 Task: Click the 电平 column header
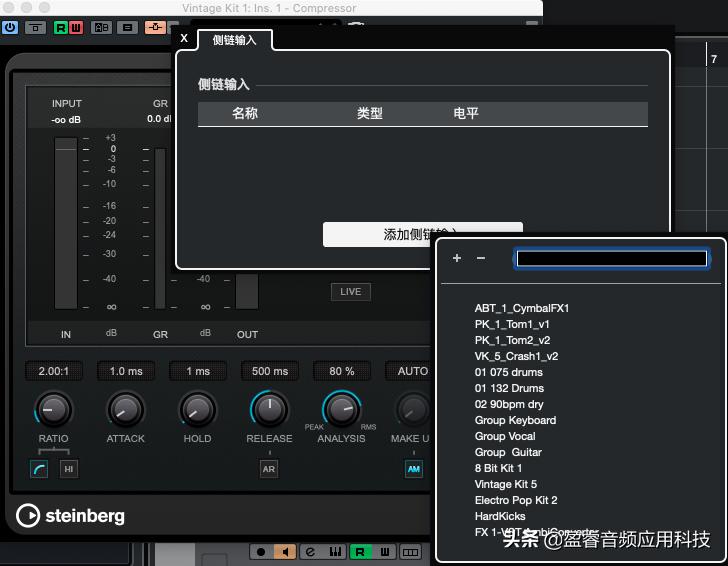[x=466, y=113]
